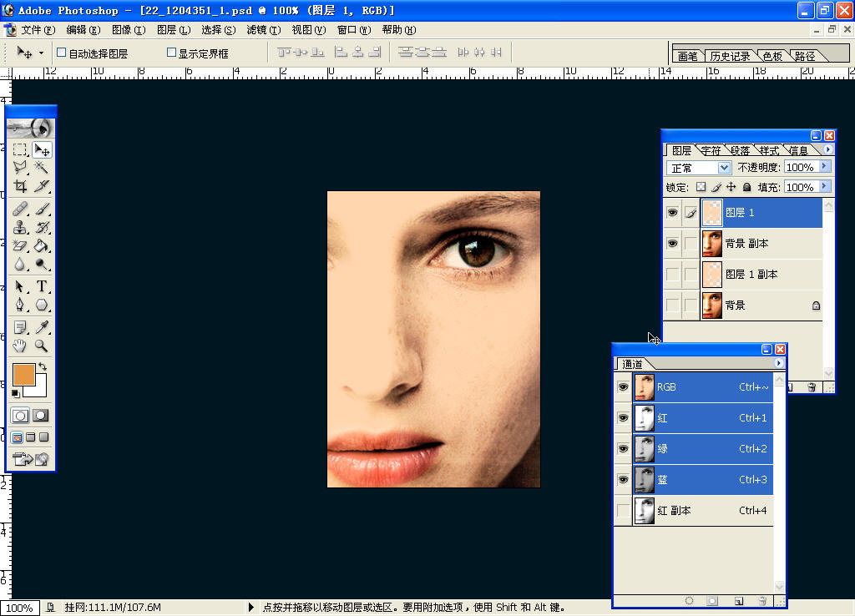Click the zoom 100% field in status bar
Image resolution: width=855 pixels, height=616 pixels.
point(20,608)
